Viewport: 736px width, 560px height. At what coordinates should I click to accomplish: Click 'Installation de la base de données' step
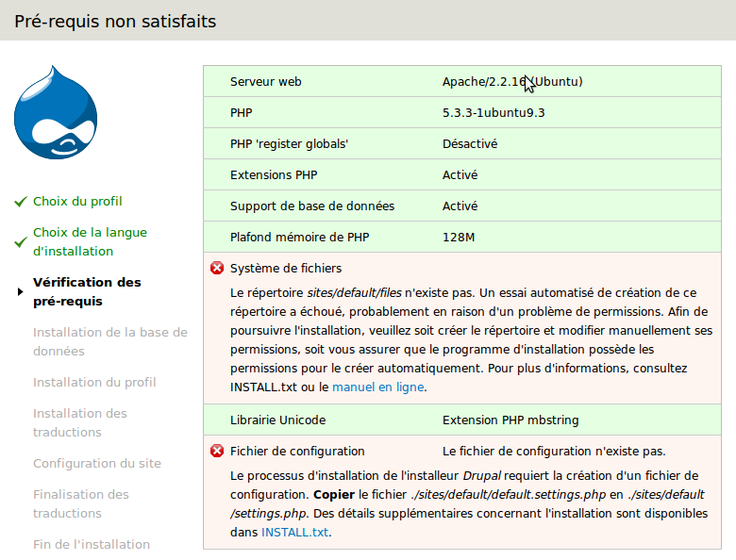(109, 341)
